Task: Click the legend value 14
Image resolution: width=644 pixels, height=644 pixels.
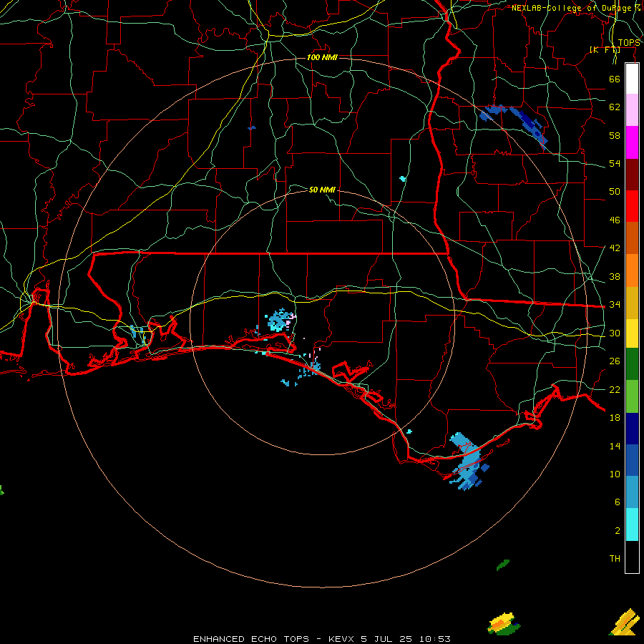Action: coord(615,446)
